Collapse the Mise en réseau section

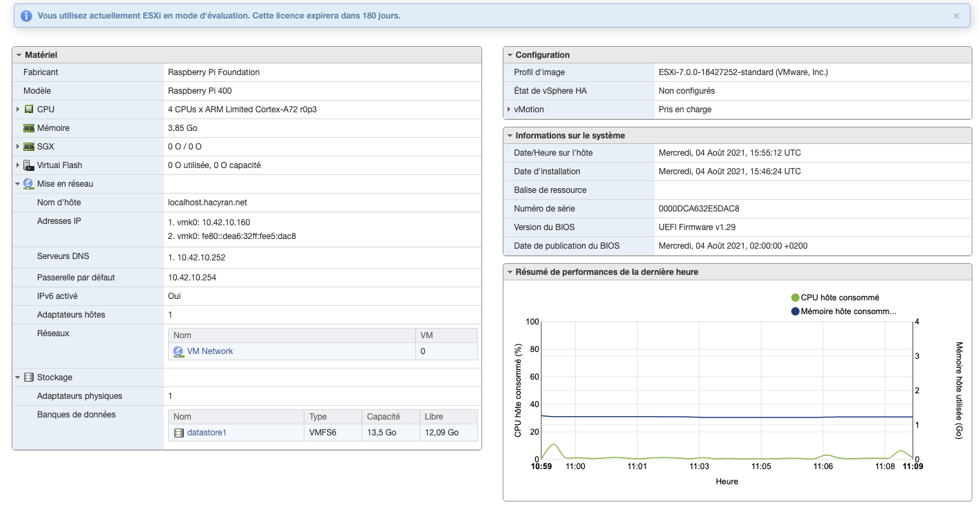click(19, 183)
